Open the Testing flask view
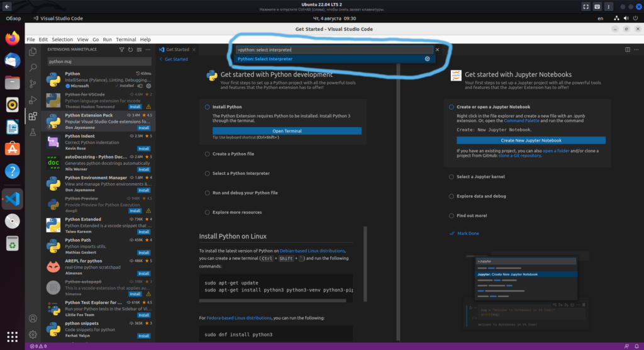The width and height of the screenshot is (644, 350). click(33, 132)
